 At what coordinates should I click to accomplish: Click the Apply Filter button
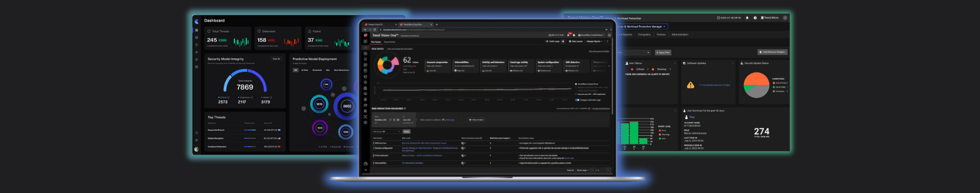[663, 53]
